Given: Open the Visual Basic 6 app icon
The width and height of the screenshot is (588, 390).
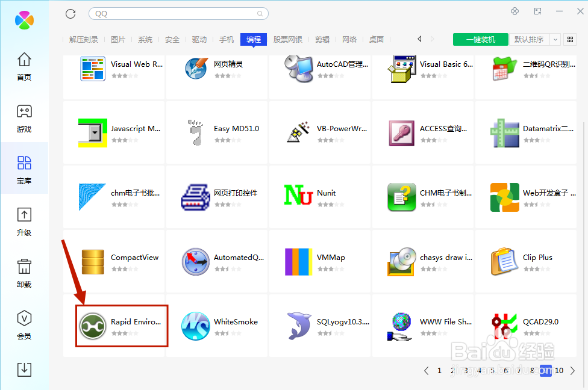Looking at the screenshot, I should [402, 69].
